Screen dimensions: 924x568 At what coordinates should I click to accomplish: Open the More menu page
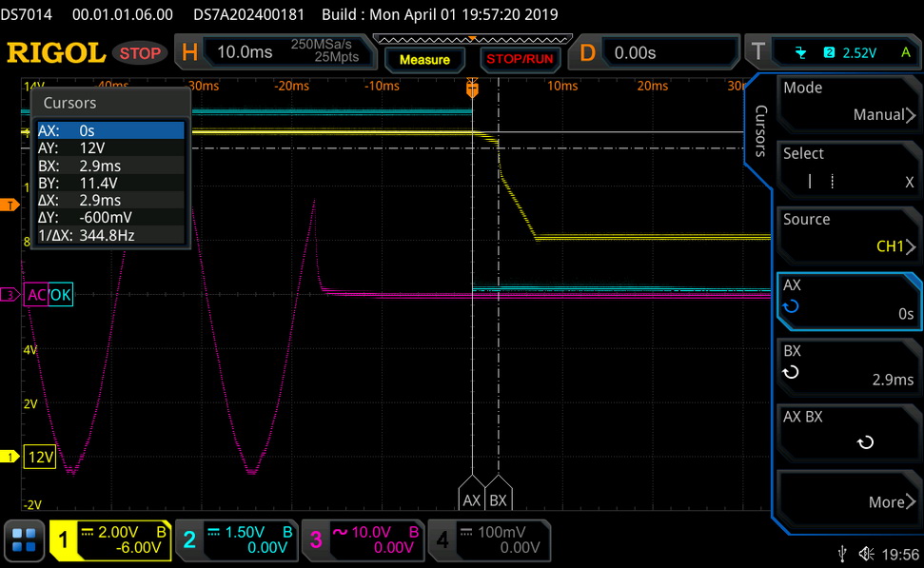(849, 498)
